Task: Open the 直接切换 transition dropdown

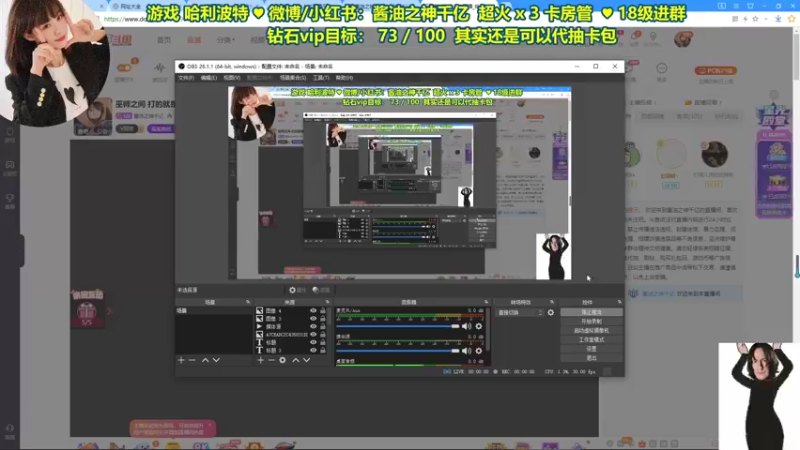Action: (520, 312)
